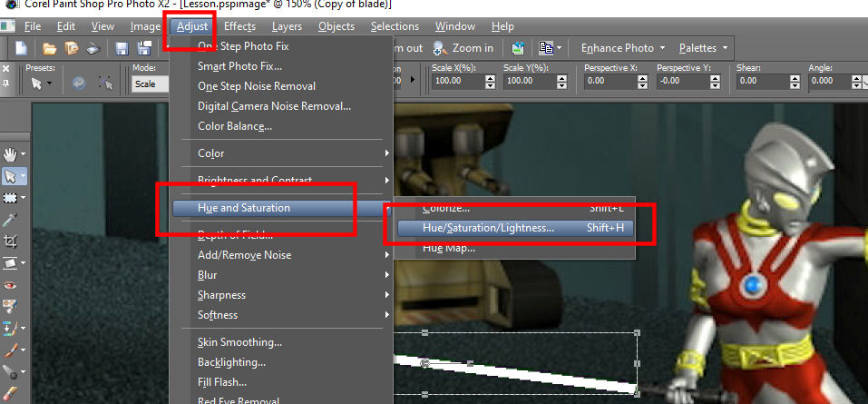This screenshot has width=868, height=404.
Task: Open the Selections menu
Action: (395, 26)
